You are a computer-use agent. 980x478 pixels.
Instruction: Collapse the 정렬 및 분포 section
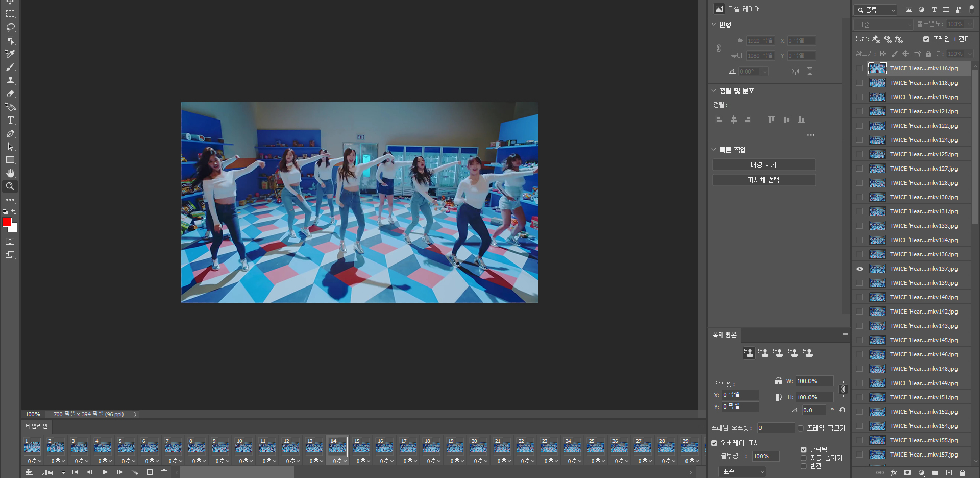[714, 91]
